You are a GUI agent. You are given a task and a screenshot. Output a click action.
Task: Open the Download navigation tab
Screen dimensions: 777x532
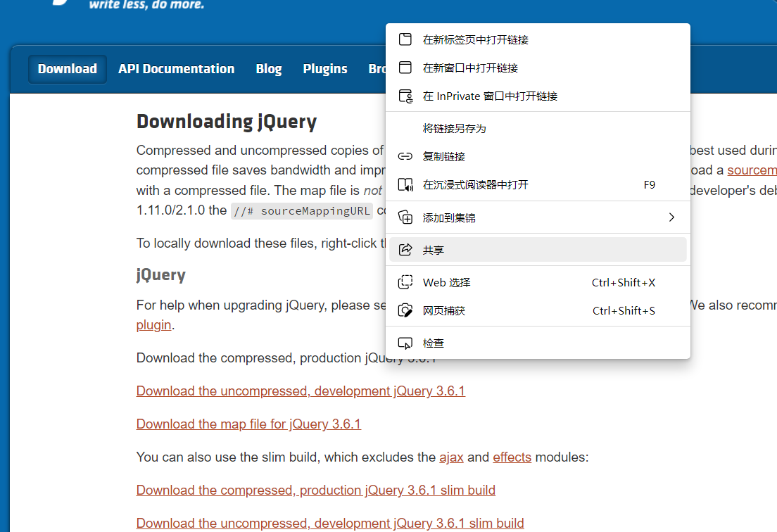tap(68, 69)
